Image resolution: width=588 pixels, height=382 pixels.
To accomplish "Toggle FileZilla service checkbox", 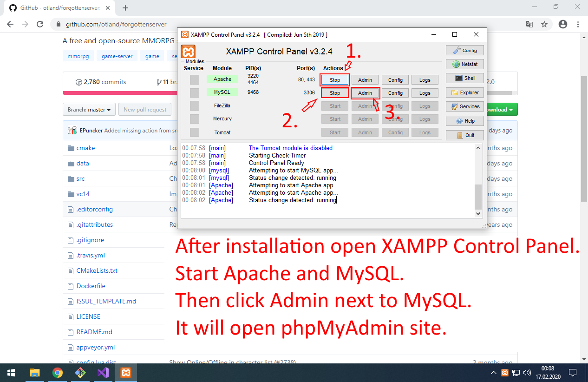I will pyautogui.click(x=195, y=105).
